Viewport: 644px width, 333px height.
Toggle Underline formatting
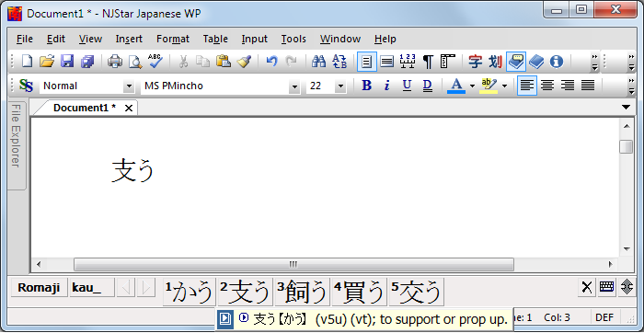pyautogui.click(x=407, y=86)
